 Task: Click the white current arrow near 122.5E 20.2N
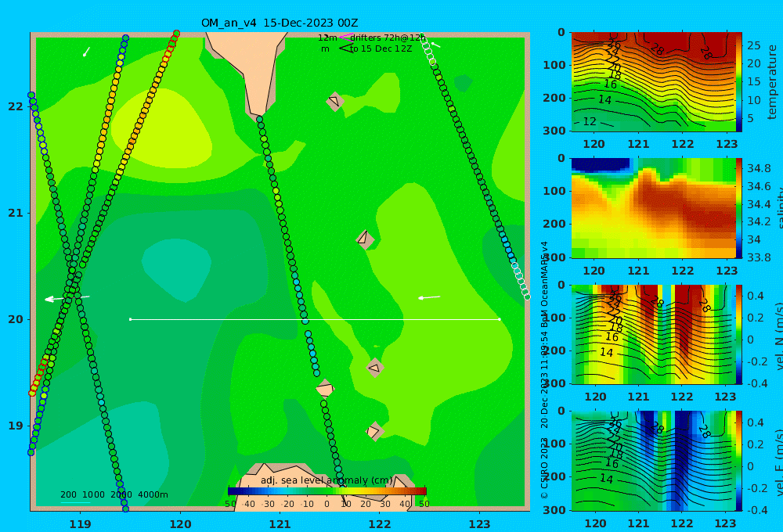(x=429, y=297)
